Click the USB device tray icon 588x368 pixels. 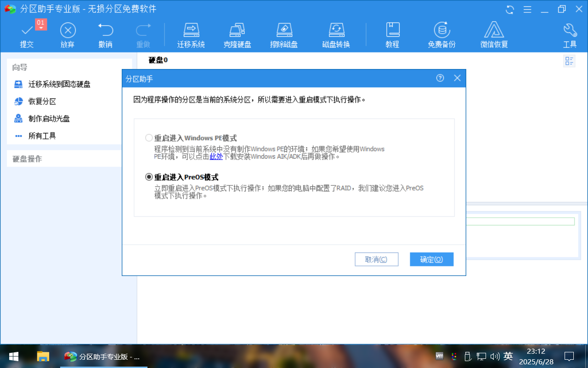click(x=468, y=356)
